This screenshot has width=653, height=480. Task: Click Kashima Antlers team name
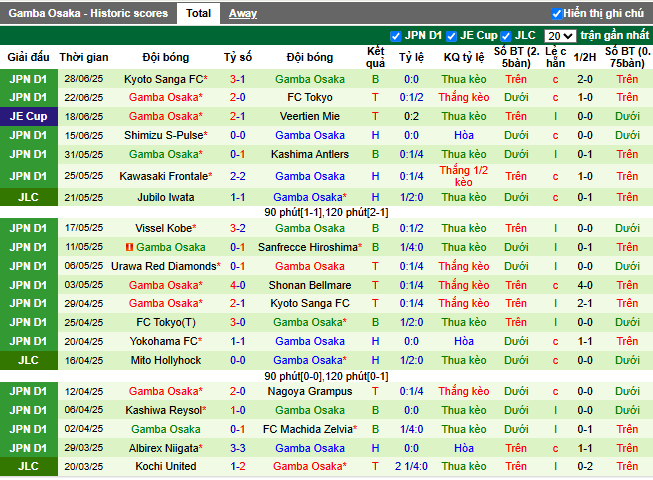point(310,154)
